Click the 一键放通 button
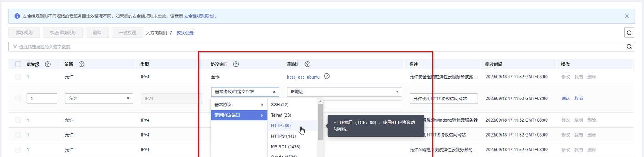This screenshot has height=157, width=644. (127, 33)
